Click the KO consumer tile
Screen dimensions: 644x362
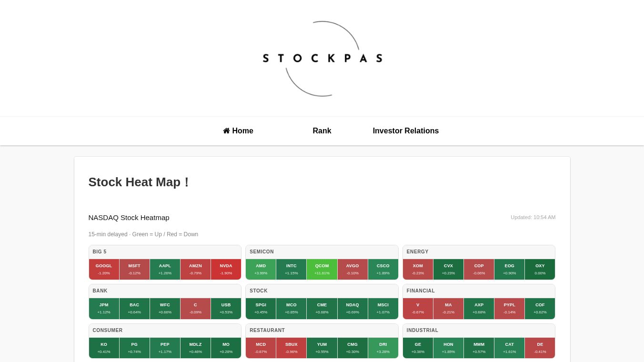pos(104,348)
